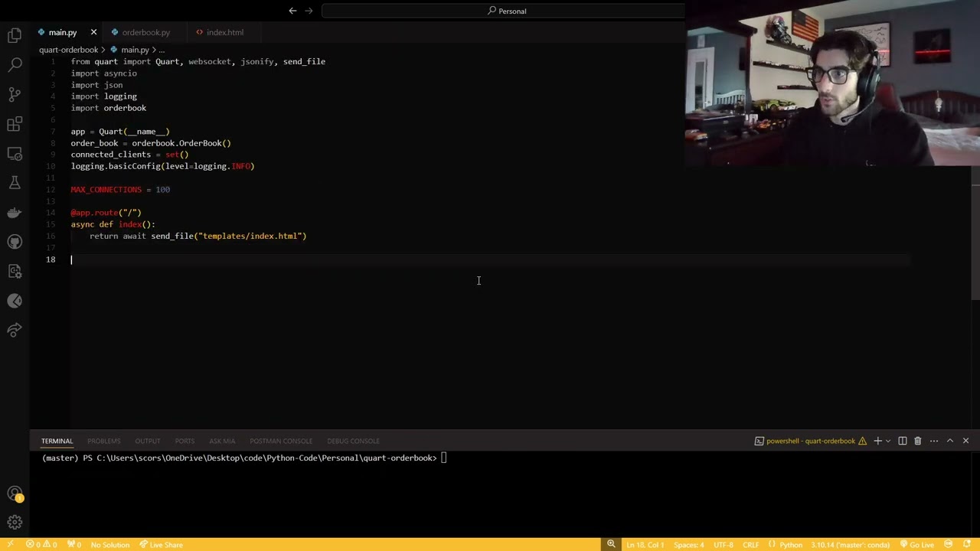
Task: Open the GitHub view
Action: coord(15,242)
